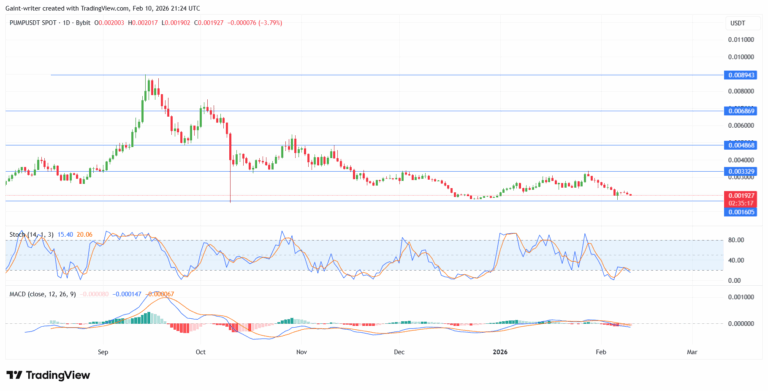Image resolution: width=768 pixels, height=391 pixels.
Task: Select the 0.008943 horizontal line price label
Action: (740, 75)
